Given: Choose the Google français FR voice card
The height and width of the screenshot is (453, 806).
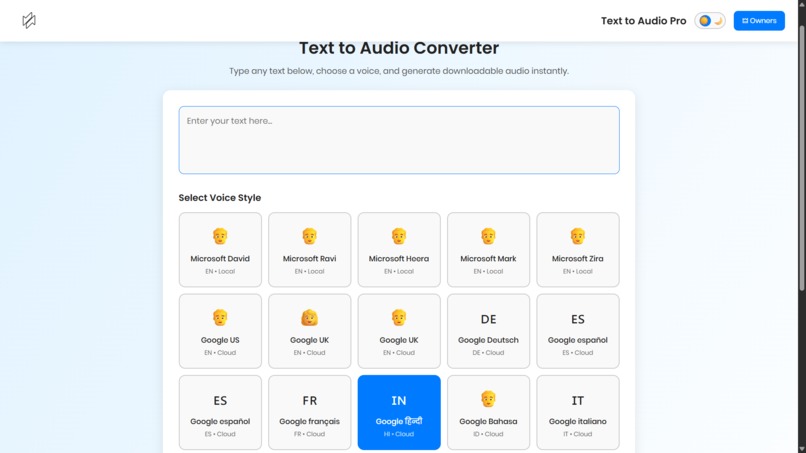Looking at the screenshot, I should click(309, 412).
